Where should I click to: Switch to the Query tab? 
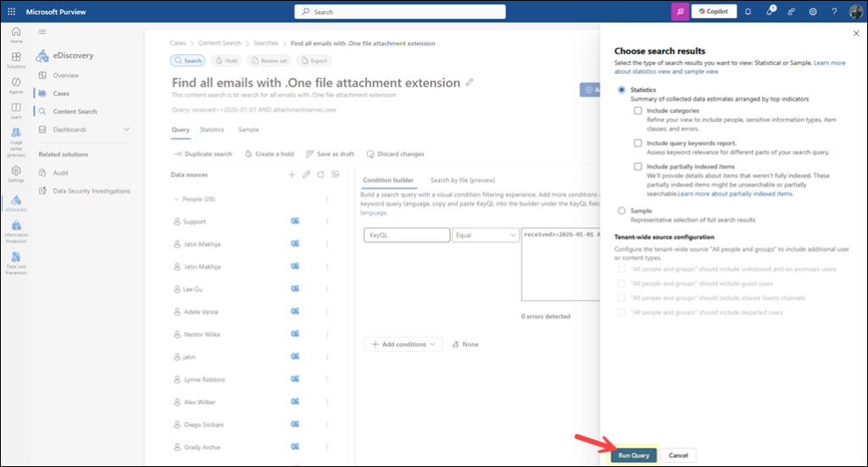(x=181, y=130)
